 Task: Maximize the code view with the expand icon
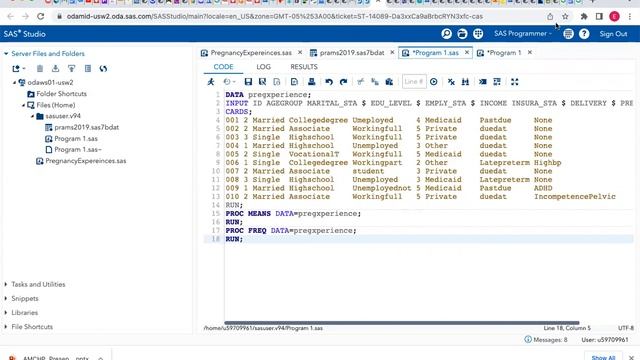[514, 82]
